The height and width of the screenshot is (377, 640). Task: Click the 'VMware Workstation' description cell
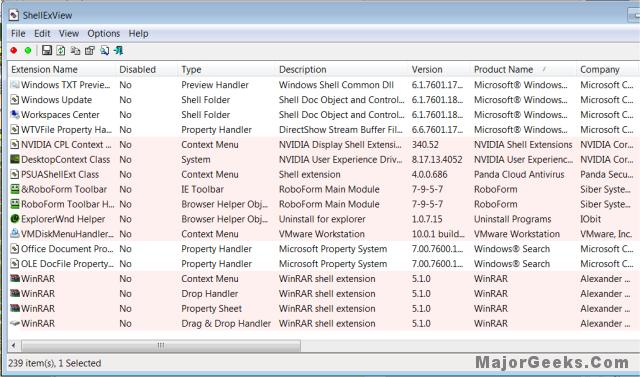(322, 234)
